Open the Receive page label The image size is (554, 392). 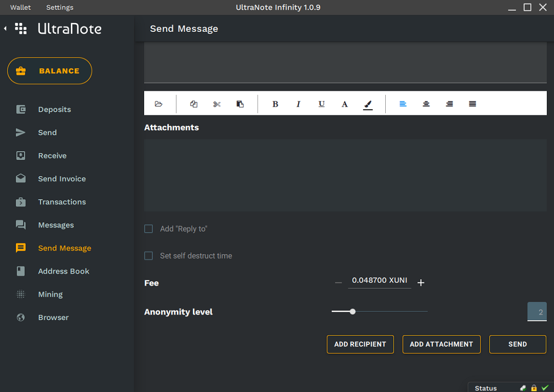click(x=52, y=156)
